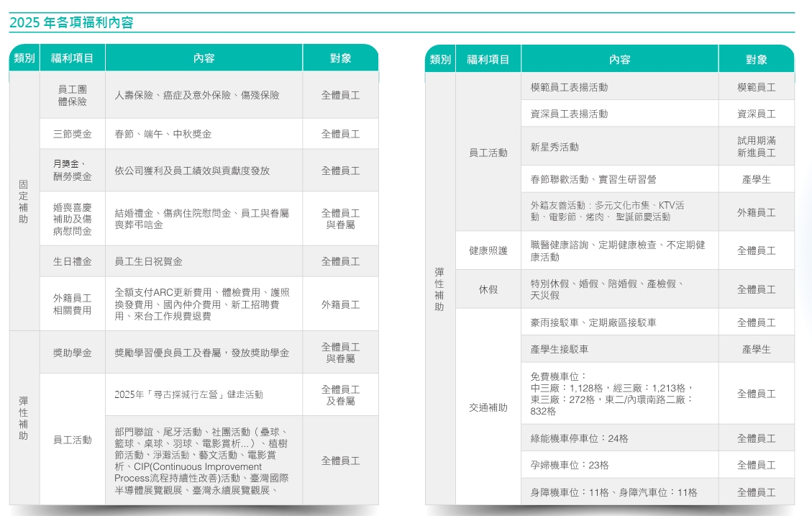This screenshot has width=812, height=516.
Task: Select the 生日禮金 benefit item
Action: 72,261
